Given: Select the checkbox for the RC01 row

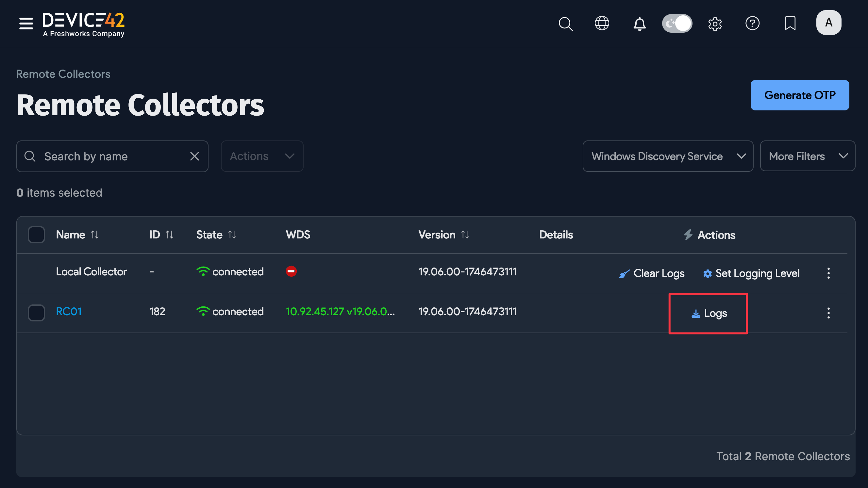Looking at the screenshot, I should [36, 313].
